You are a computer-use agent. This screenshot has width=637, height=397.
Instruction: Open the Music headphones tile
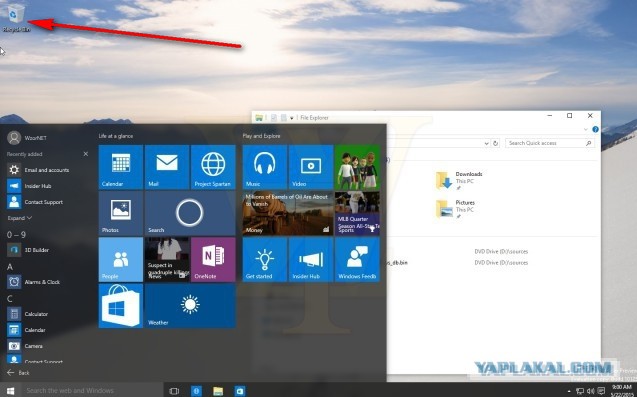click(264, 167)
